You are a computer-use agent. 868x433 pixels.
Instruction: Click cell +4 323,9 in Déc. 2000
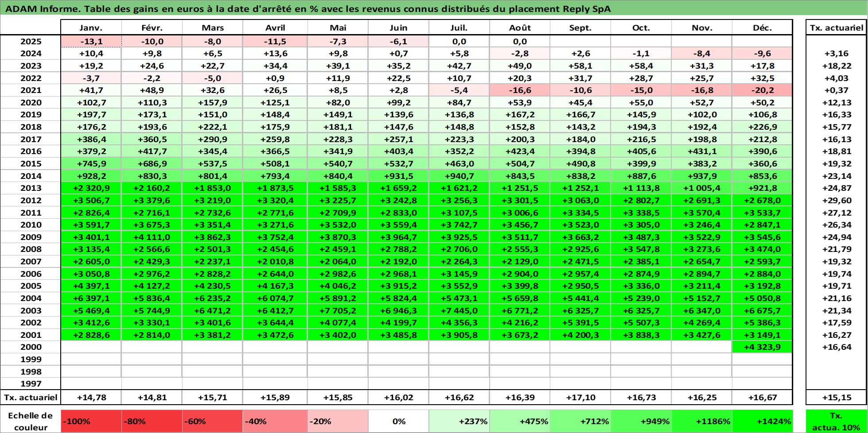762,347
